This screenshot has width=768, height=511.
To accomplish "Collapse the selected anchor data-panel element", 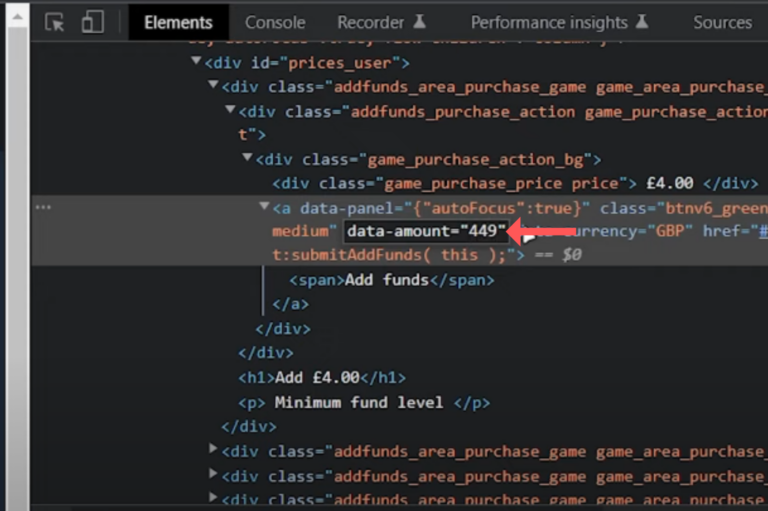I will pos(264,207).
